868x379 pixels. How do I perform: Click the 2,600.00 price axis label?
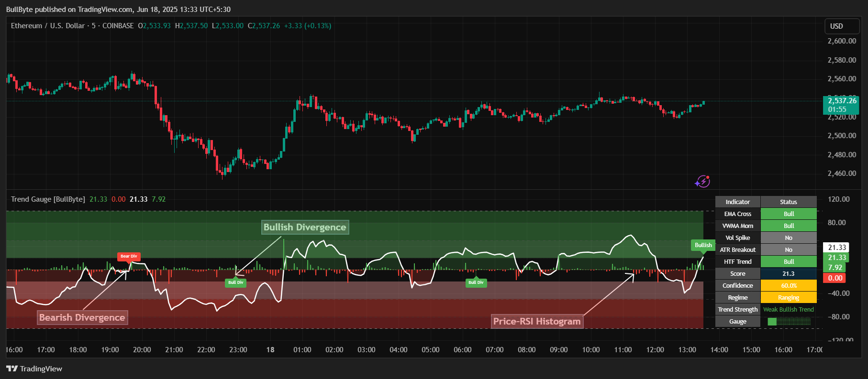coord(842,41)
